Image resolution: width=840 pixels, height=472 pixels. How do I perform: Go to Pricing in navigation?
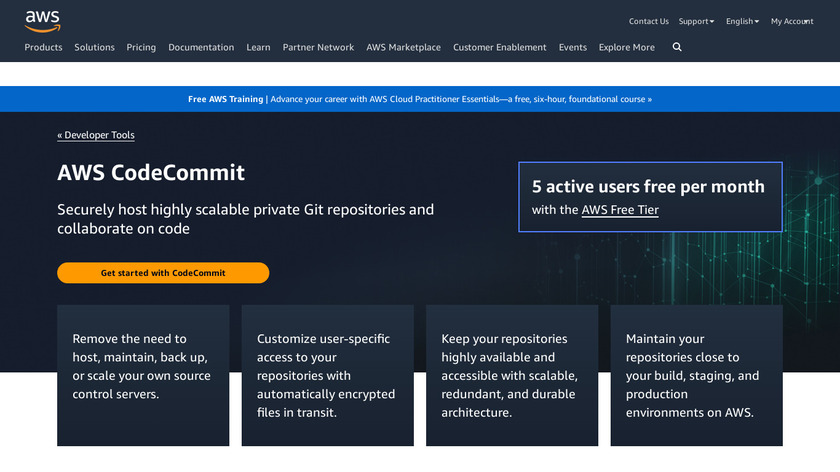141,47
